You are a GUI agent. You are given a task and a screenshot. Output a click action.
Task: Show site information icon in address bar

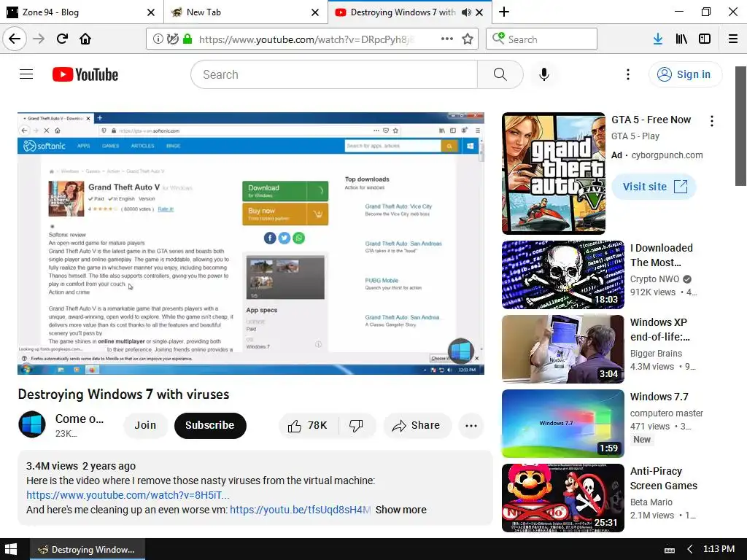[x=158, y=39]
